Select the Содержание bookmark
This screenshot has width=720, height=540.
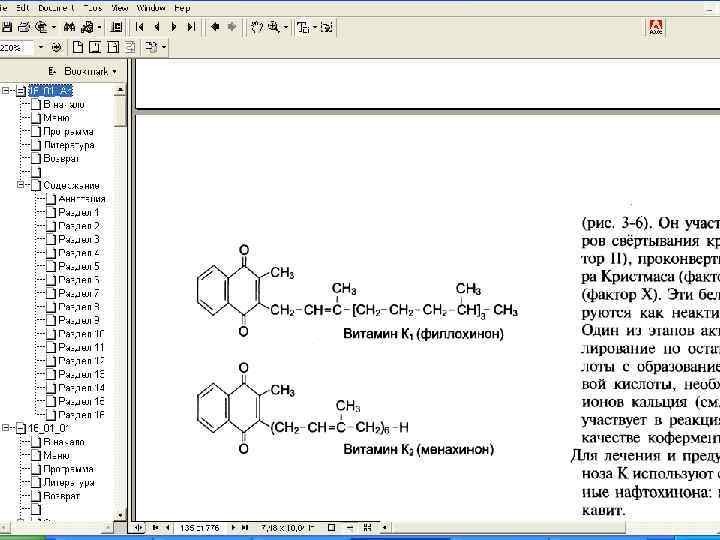[71, 186]
